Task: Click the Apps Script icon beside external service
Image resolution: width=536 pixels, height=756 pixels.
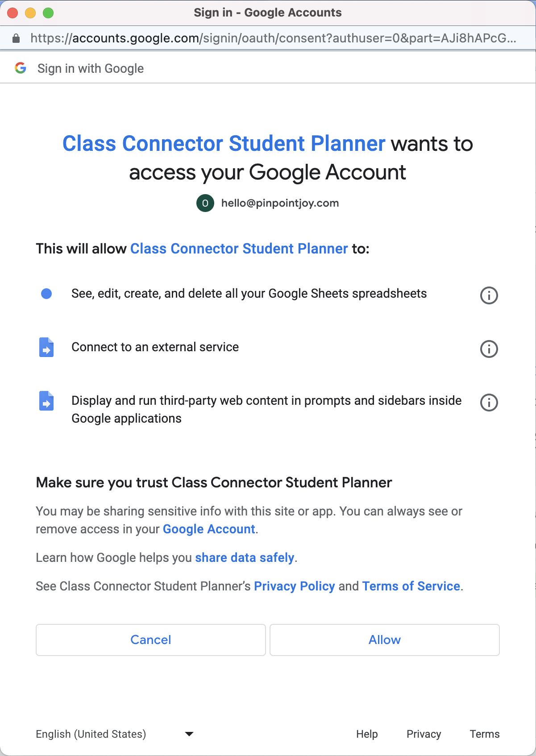Action: tap(46, 347)
